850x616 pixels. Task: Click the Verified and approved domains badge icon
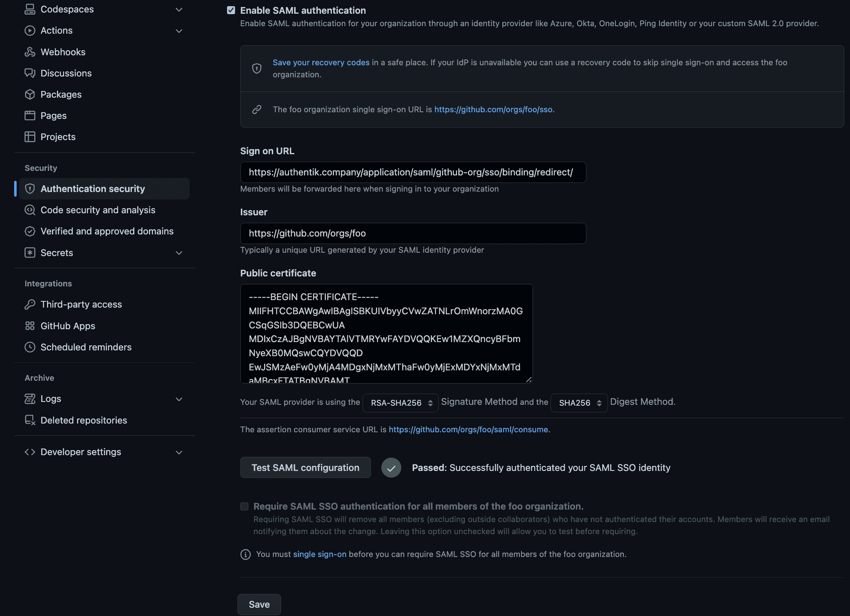(30, 231)
